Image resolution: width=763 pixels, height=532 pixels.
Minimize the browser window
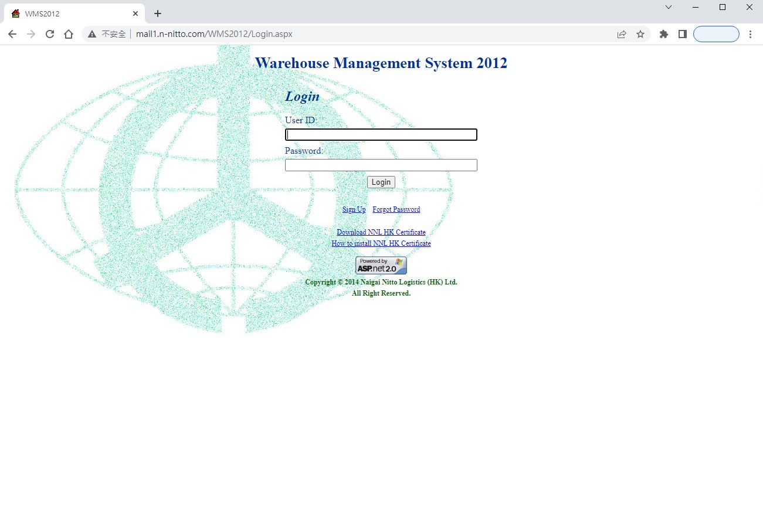point(696,7)
